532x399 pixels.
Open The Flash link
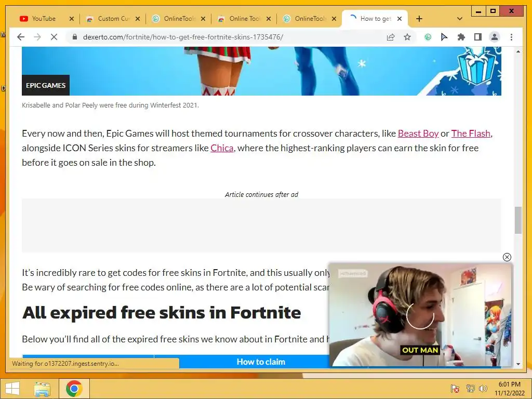(x=471, y=134)
